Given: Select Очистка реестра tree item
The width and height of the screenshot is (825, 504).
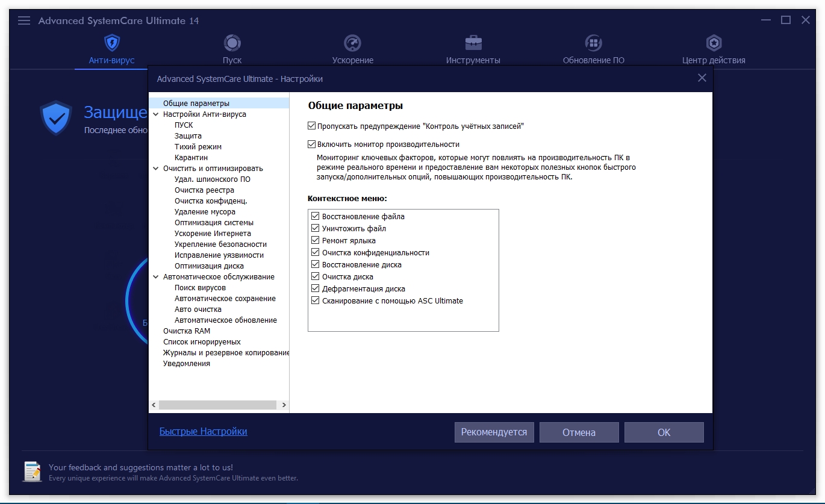Looking at the screenshot, I should [x=204, y=190].
